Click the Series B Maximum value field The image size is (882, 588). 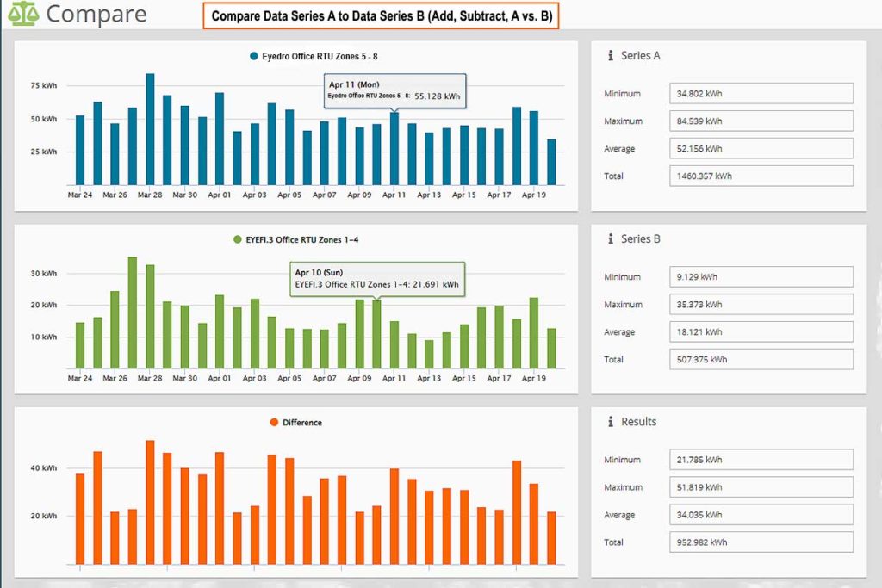point(761,304)
